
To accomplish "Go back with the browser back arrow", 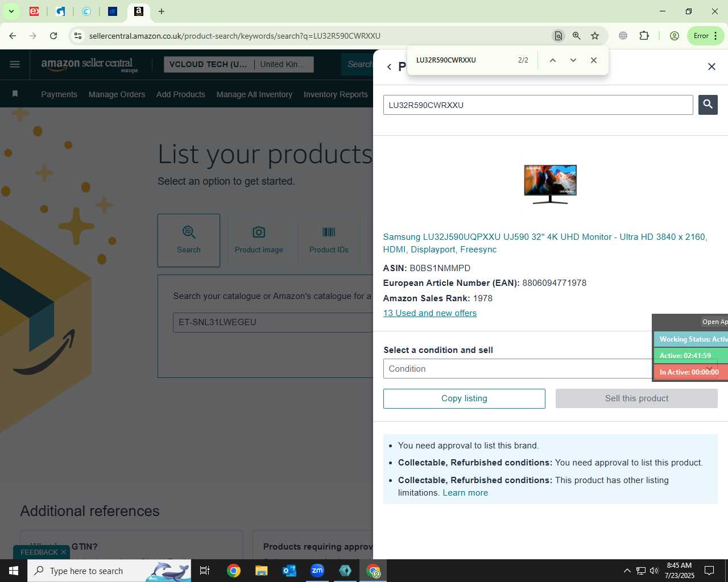I will click(x=13, y=36).
